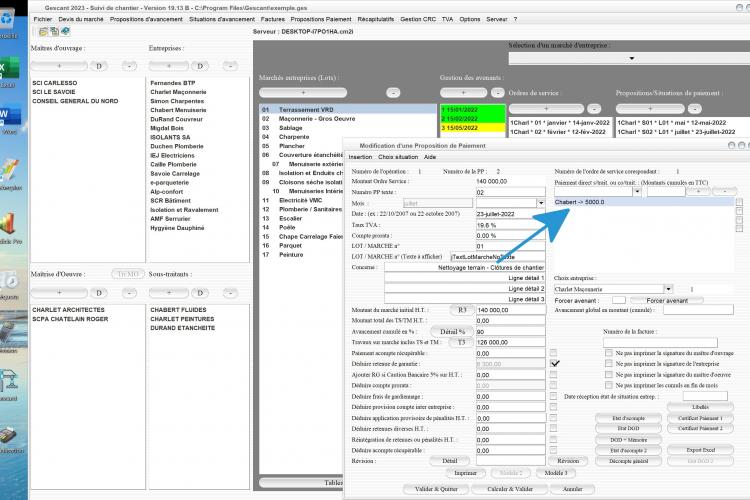Open the Recycle Bin desktop icon
This screenshot has width=750, height=500.
[8, 20]
